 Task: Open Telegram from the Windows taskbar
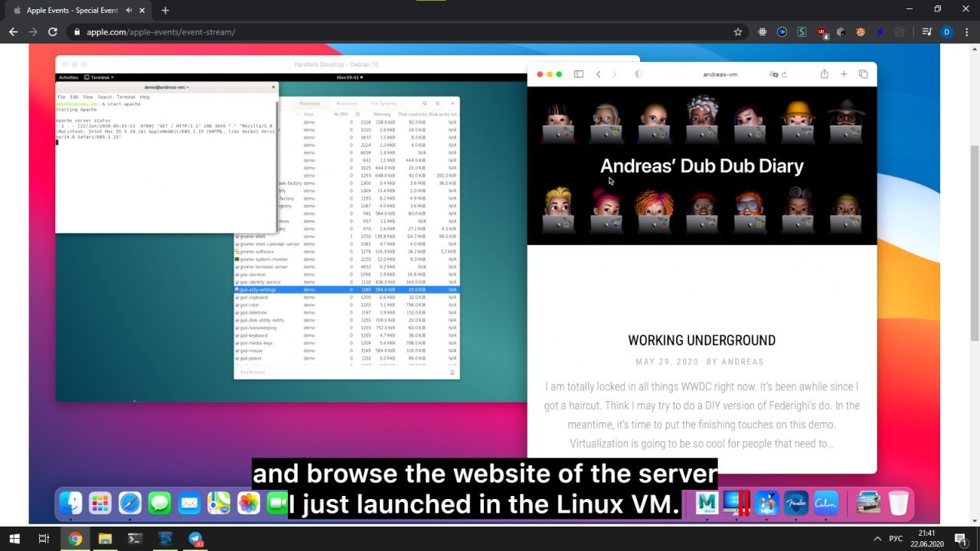195,539
